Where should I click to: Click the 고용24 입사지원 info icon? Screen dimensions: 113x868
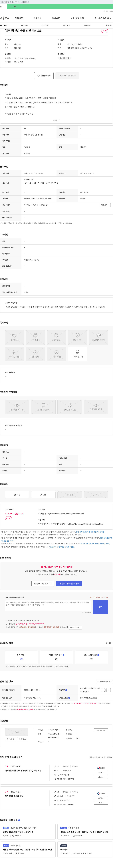click(98, 655)
